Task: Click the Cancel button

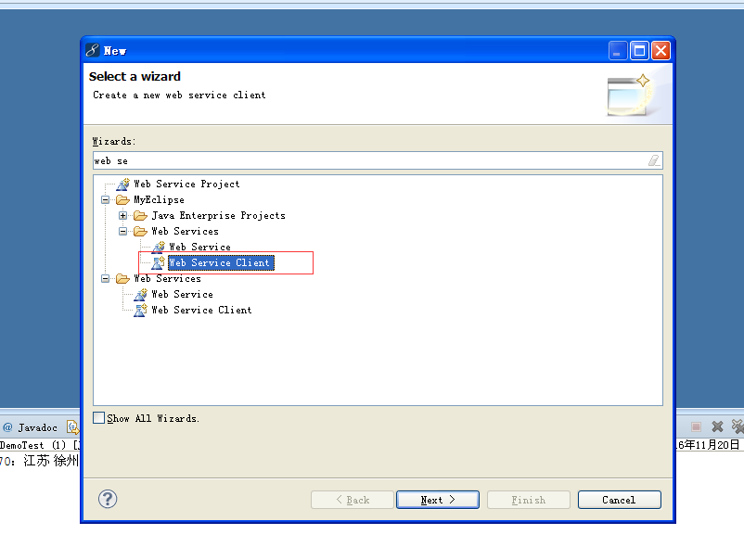Action: coord(619,500)
